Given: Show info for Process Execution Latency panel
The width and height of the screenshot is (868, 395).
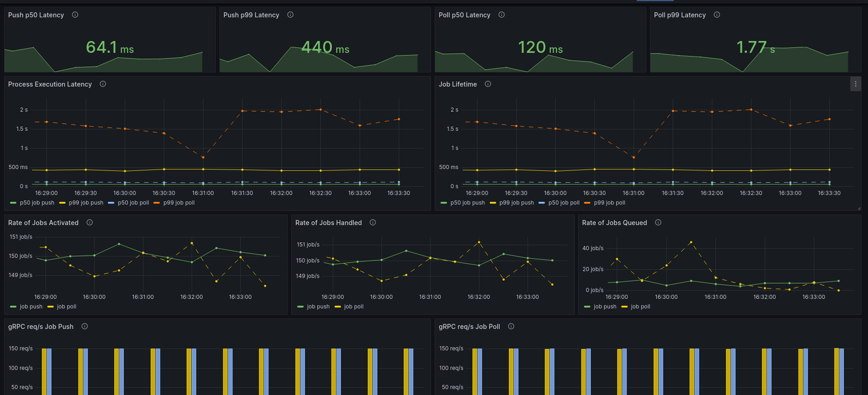Looking at the screenshot, I should point(103,84).
